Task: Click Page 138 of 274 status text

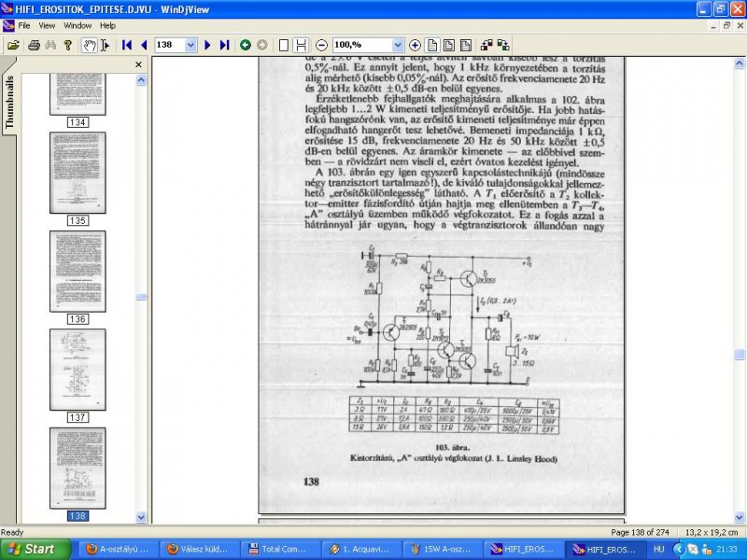Action: tap(640, 532)
